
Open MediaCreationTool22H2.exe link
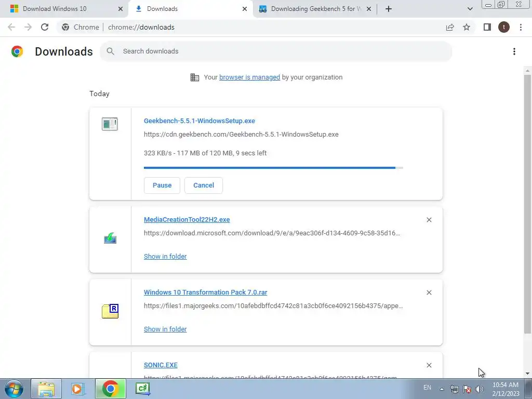pos(187,220)
